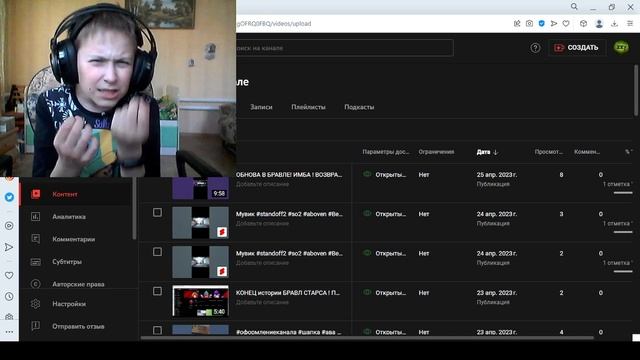Open visibility dropdown for 'КОНЕЦ истории' video
Screen dimensions: 640x360
pyautogui.click(x=385, y=293)
